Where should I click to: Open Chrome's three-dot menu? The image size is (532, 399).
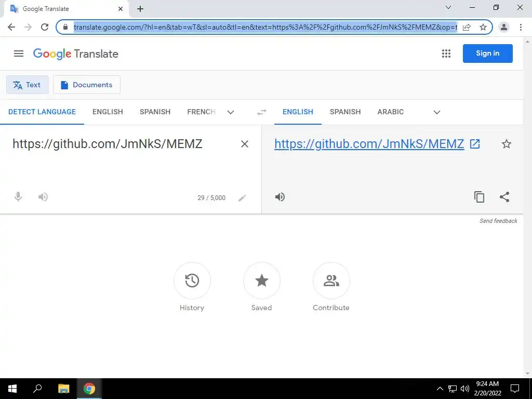[x=521, y=27]
